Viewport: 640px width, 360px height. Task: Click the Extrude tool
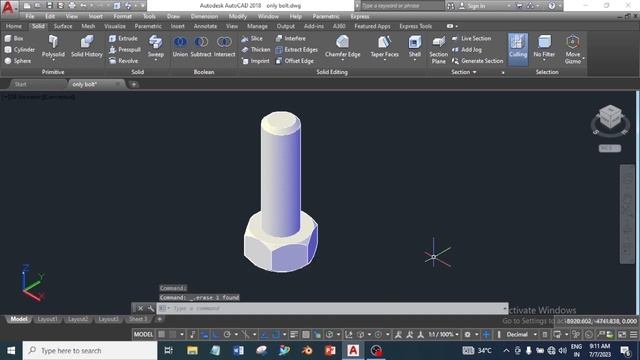click(123, 38)
